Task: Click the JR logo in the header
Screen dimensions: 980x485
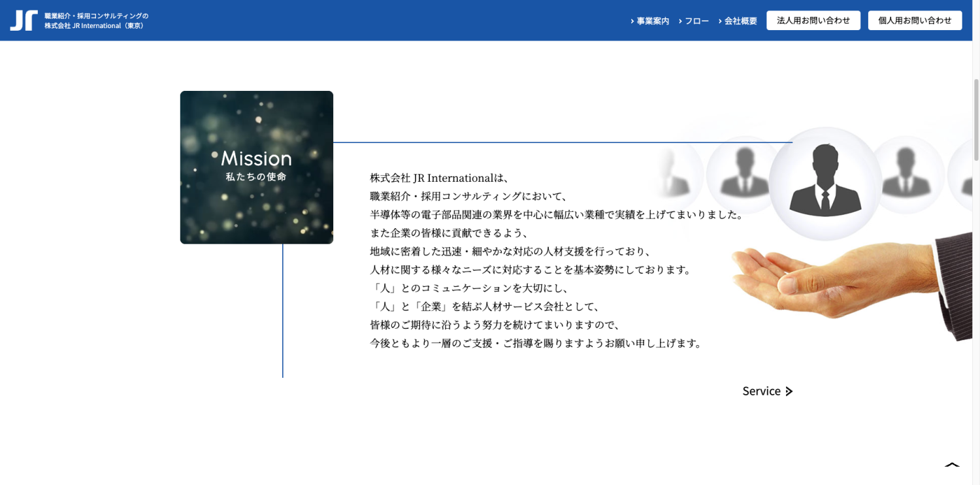Action: [x=24, y=20]
